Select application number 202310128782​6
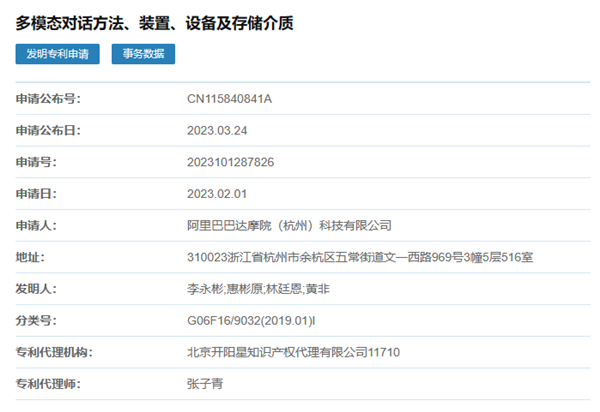 (230, 162)
